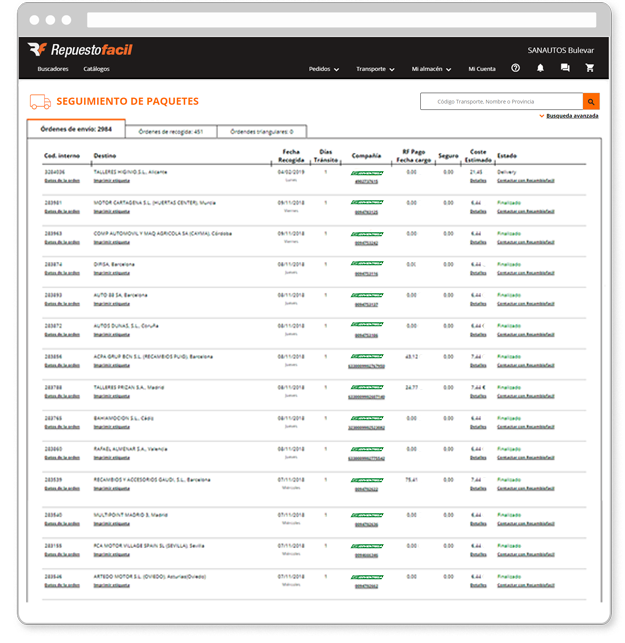Click the Coste Estimado column header
The width and height of the screenshot is (625, 643).
pos(478,156)
